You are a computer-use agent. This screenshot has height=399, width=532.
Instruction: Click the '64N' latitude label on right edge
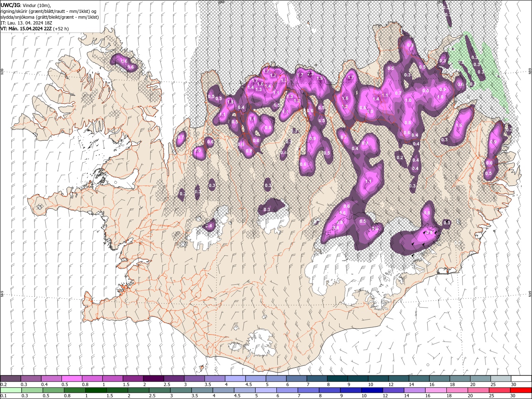530,294
